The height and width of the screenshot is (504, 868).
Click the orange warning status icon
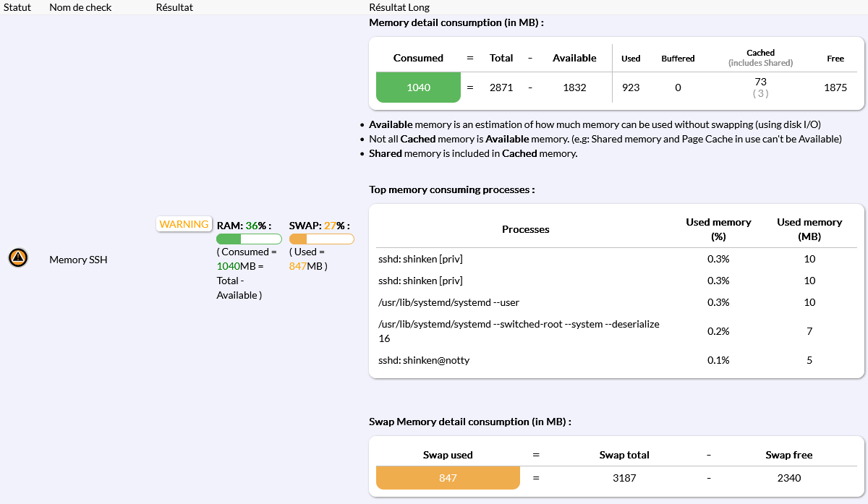pyautogui.click(x=18, y=257)
